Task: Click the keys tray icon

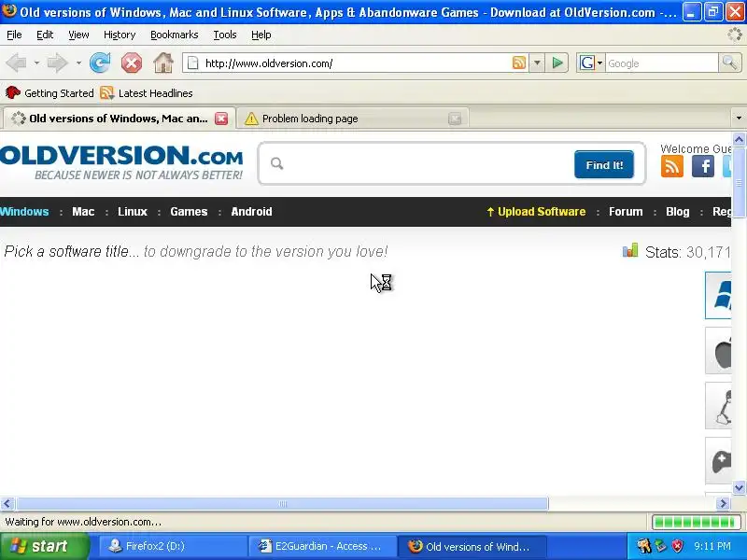Action: [643, 546]
